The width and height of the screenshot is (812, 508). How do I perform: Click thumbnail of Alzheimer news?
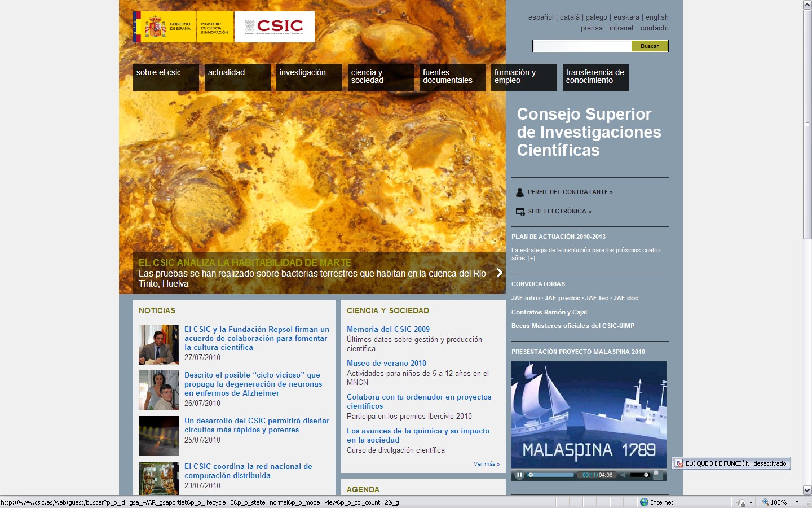(158, 390)
